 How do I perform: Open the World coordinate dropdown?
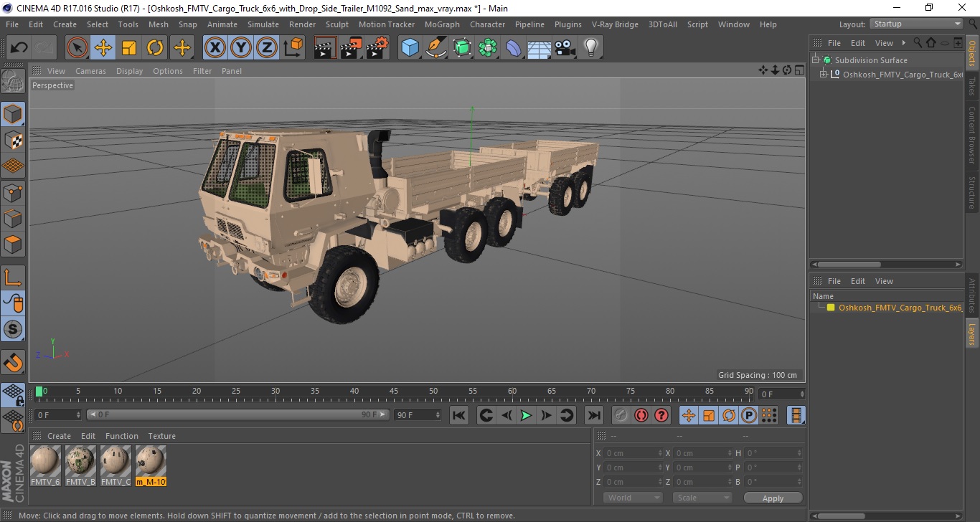[632, 498]
